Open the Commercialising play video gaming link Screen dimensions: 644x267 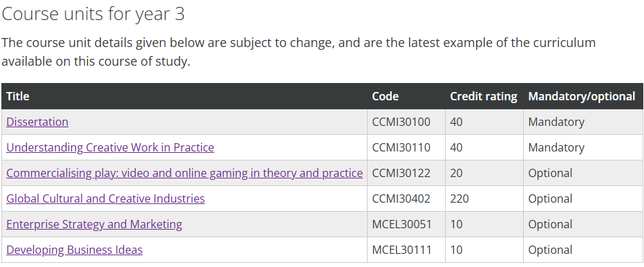pos(184,173)
